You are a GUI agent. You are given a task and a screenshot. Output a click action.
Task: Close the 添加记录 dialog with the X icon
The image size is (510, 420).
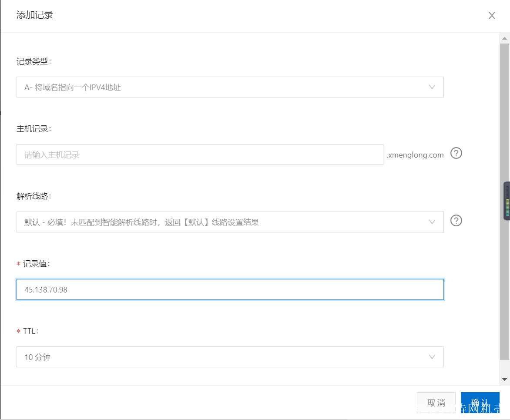(491, 15)
